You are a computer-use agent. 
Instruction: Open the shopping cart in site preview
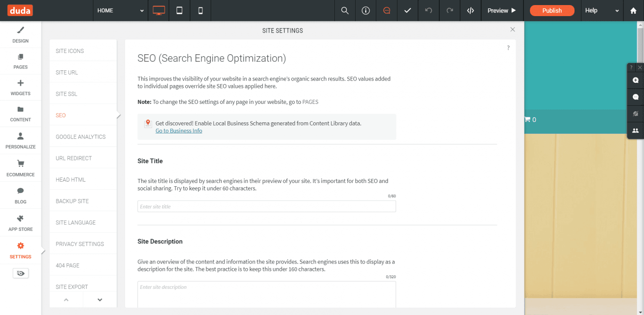click(530, 120)
